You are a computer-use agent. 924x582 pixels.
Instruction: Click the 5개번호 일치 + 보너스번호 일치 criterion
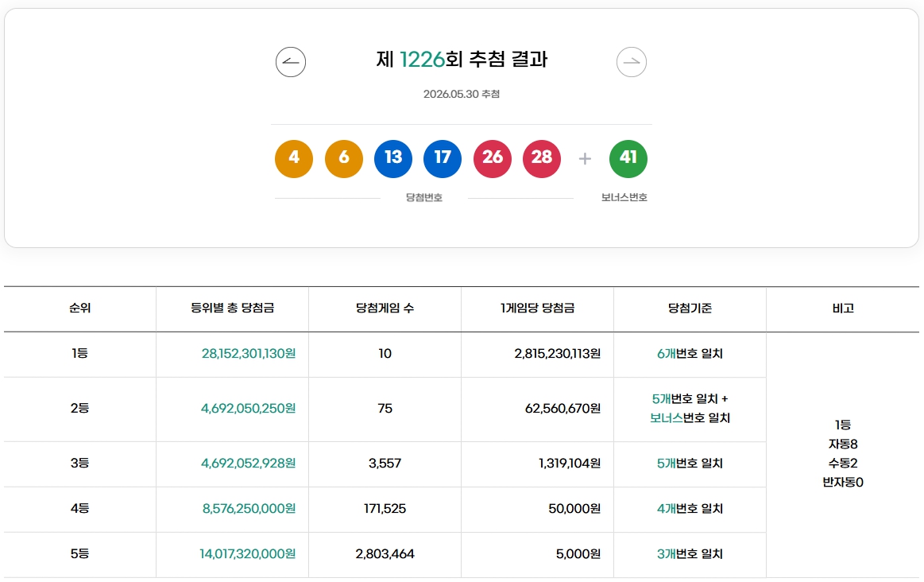(690, 408)
